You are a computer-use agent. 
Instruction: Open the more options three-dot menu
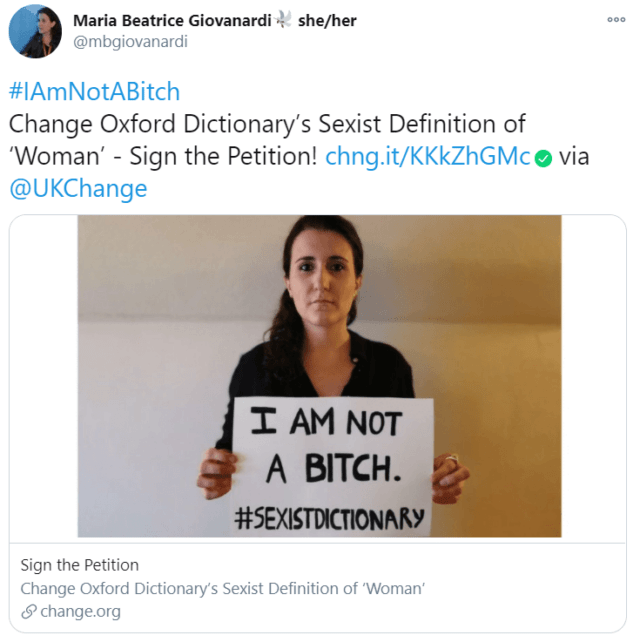pos(616,20)
